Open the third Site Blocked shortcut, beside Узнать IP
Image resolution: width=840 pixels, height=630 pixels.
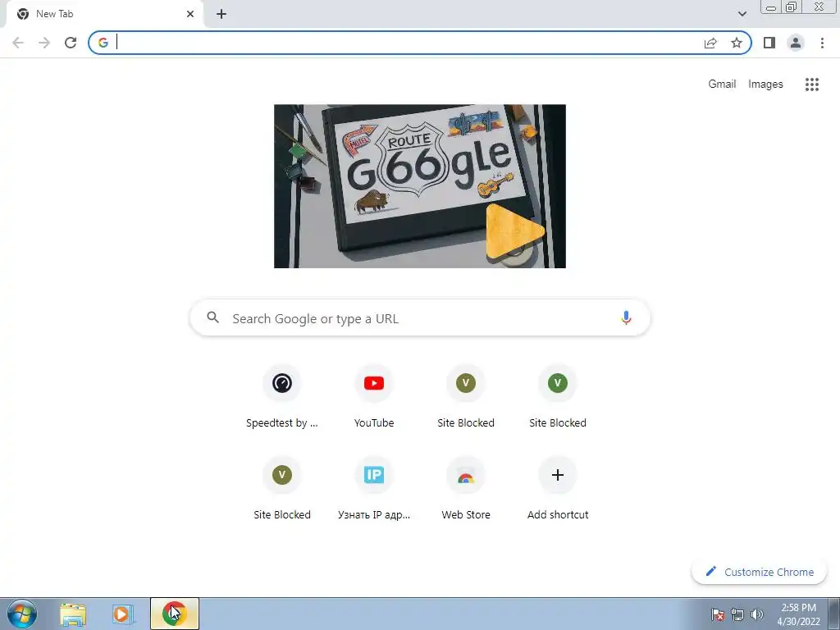coord(282,489)
